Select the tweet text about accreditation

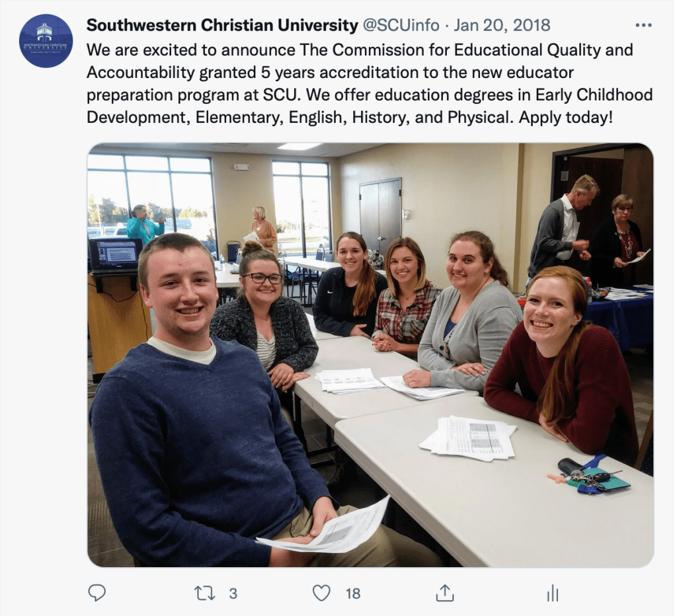pos(370,84)
